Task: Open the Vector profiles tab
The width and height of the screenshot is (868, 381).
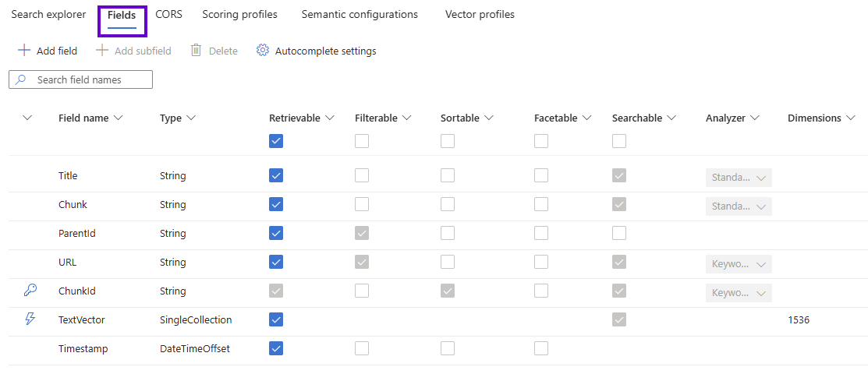Action: (480, 14)
